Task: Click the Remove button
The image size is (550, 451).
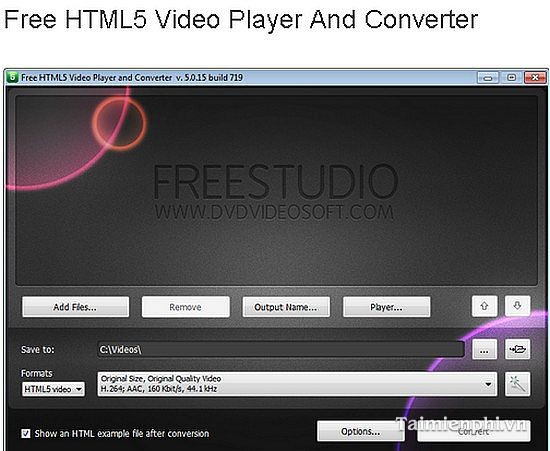Action: pos(186,307)
